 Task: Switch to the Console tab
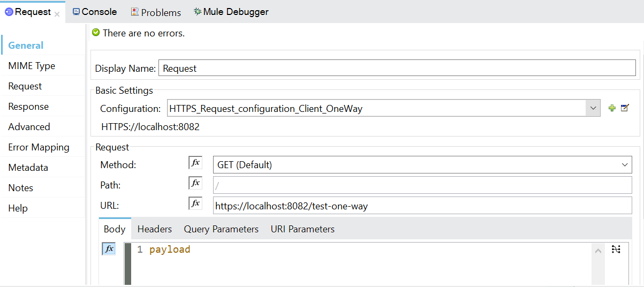[x=95, y=12]
